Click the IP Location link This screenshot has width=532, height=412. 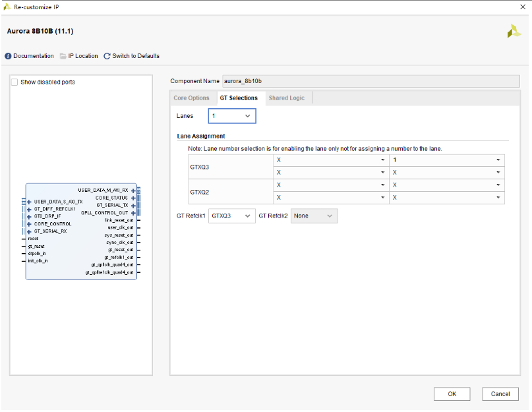tap(83, 56)
